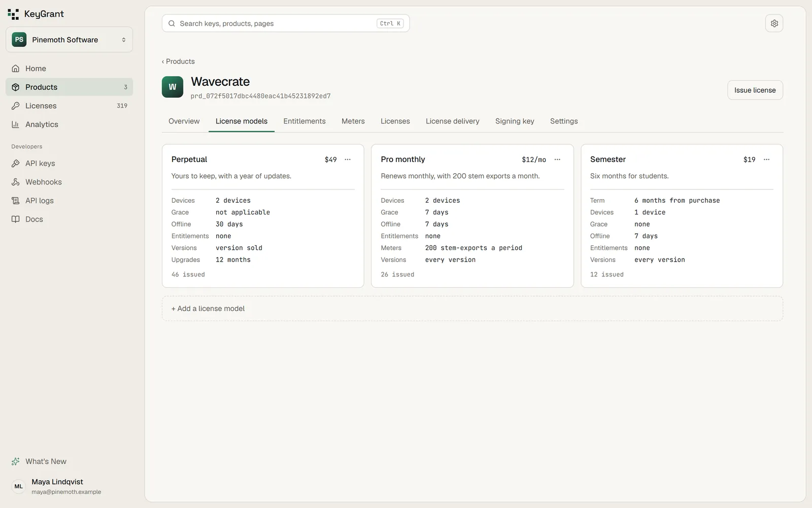Open Products in the sidebar
Image resolution: width=812 pixels, height=508 pixels.
click(x=69, y=87)
